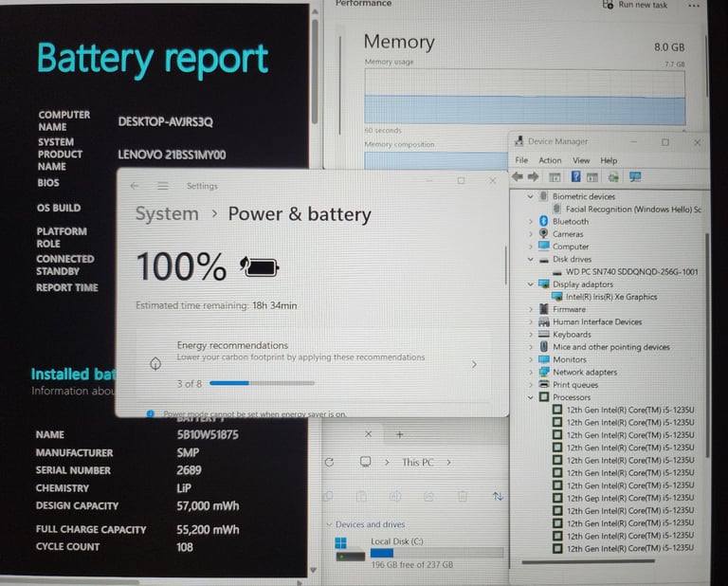Viewport: 728px width, 586px height.
Task: Select Facial Recognition (Windows Hello) device
Action: pos(633,209)
